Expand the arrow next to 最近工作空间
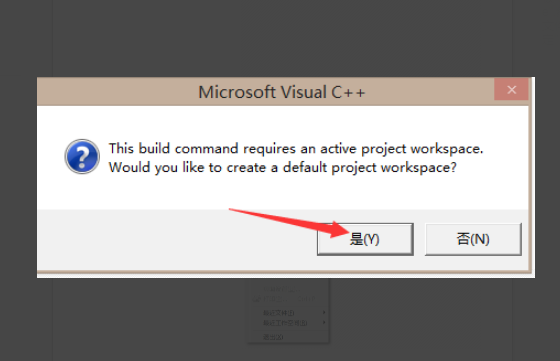Screen dimensions: 560x361 point(324,323)
